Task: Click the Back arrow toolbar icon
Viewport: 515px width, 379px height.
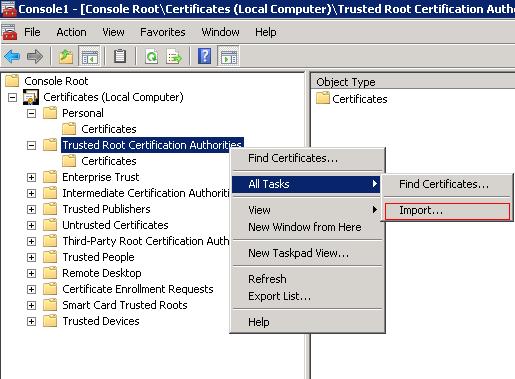Action: [x=12, y=56]
